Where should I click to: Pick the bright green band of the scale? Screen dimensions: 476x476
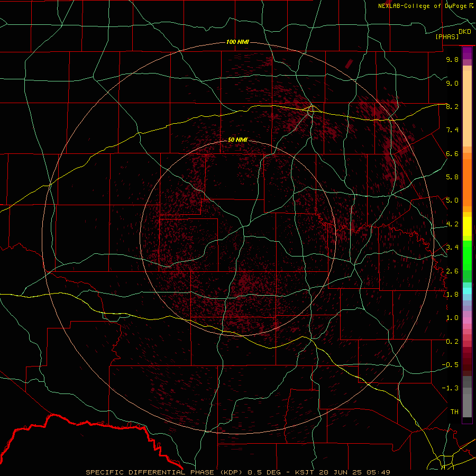click(x=467, y=255)
